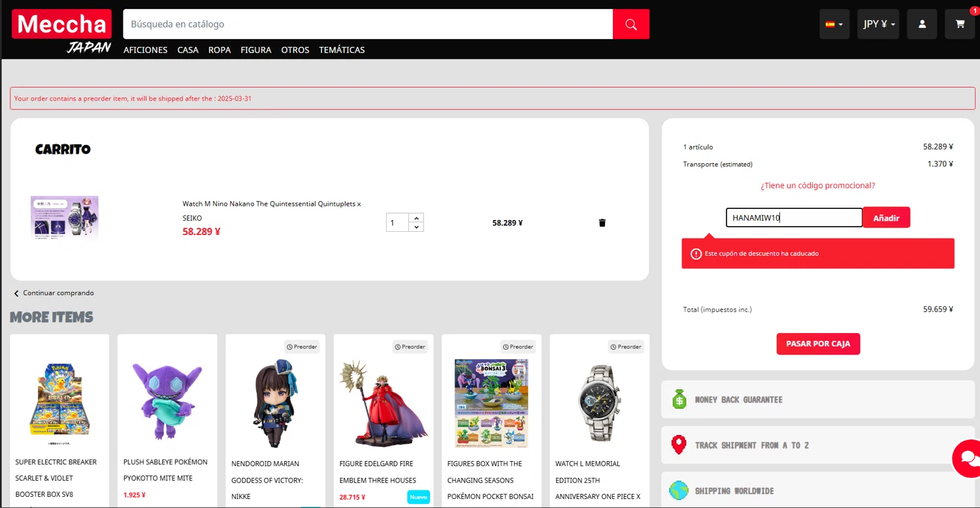The height and width of the screenshot is (508, 980).
Task: Click the Track Shipment map pin icon
Action: point(679,445)
